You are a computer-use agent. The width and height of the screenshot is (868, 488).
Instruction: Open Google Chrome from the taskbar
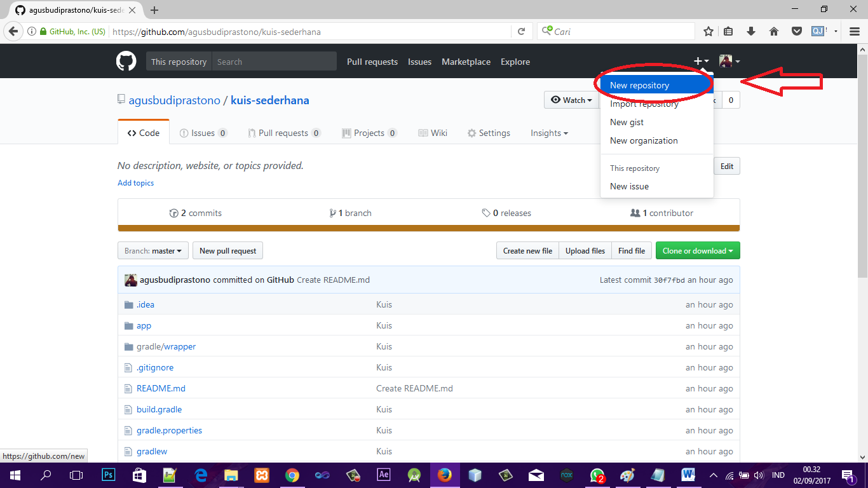pyautogui.click(x=292, y=475)
